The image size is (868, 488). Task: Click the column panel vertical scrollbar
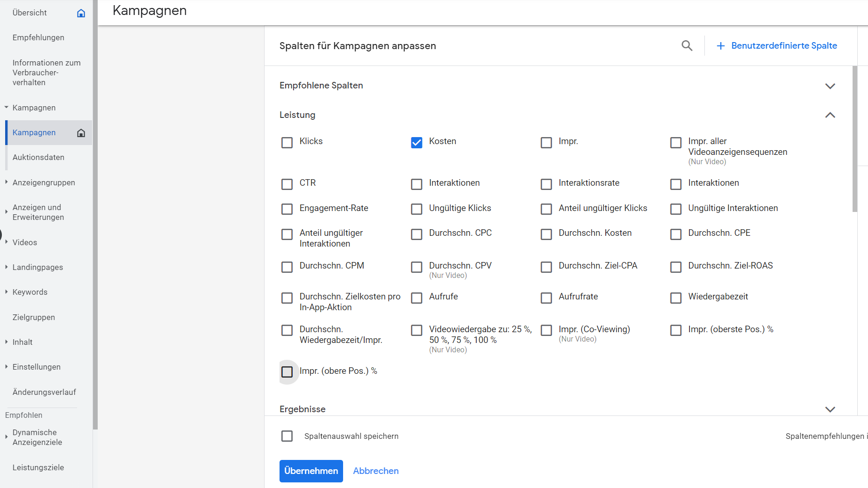click(x=855, y=139)
